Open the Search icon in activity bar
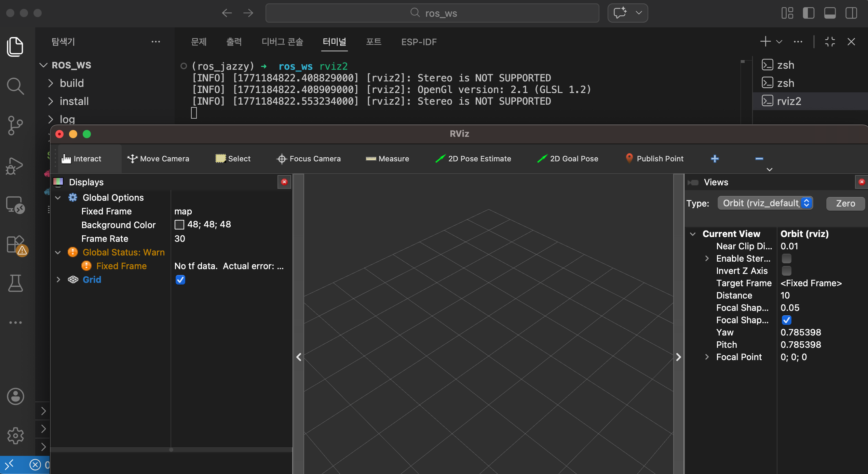This screenshot has height=474, width=868. [15, 86]
